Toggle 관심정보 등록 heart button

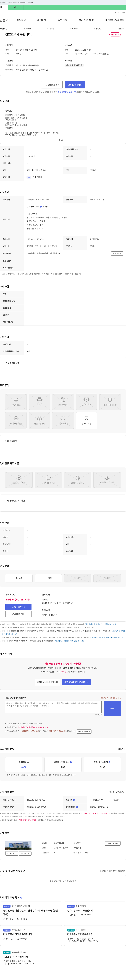pyautogui.click(x=52, y=85)
